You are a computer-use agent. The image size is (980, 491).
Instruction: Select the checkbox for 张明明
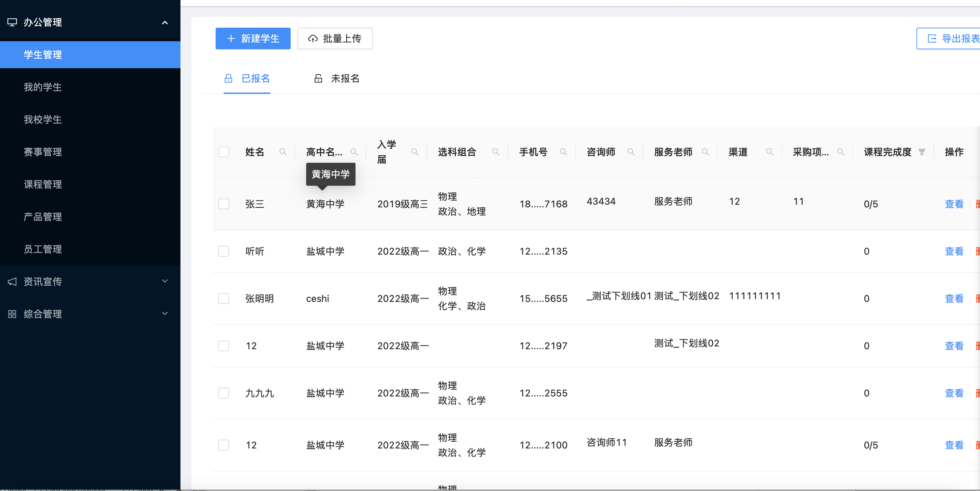click(224, 299)
